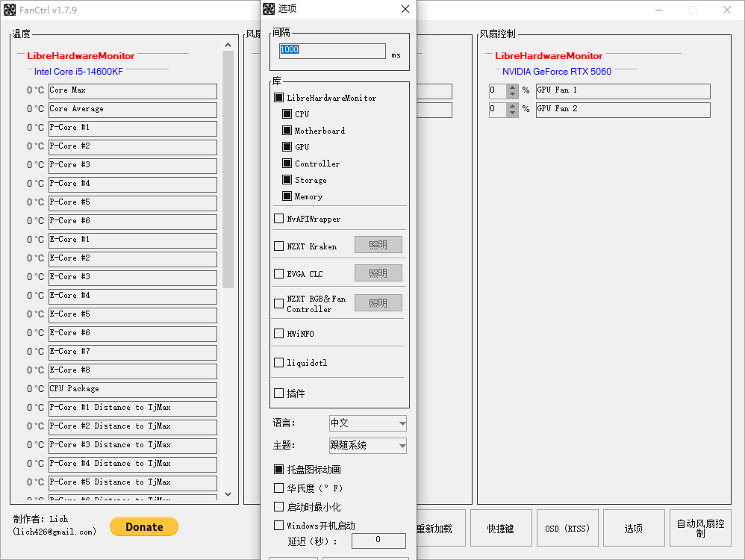Tick the HWiNFO checkbox
The height and width of the screenshot is (560, 745).
[x=279, y=334]
